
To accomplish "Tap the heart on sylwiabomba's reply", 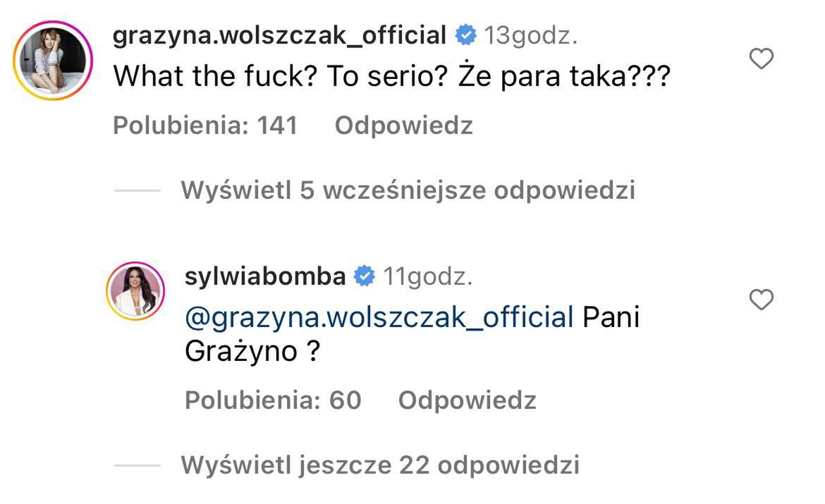I will (761, 300).
